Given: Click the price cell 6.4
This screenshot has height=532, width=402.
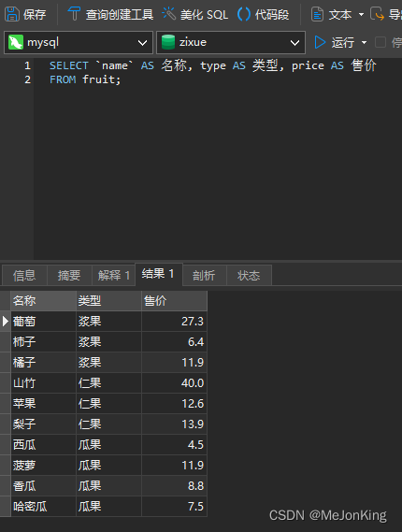Looking at the screenshot, I should pyautogui.click(x=175, y=341).
